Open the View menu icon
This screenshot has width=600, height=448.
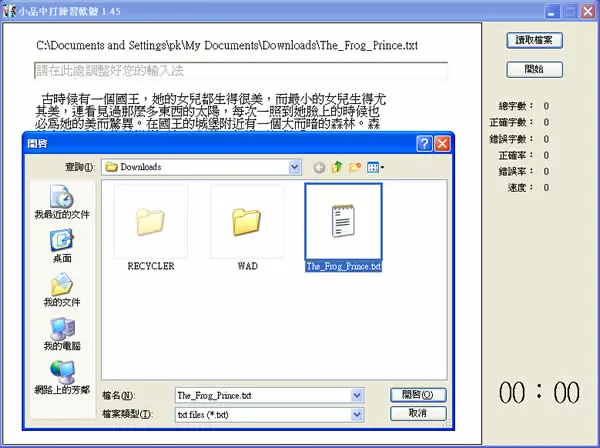coord(375,167)
